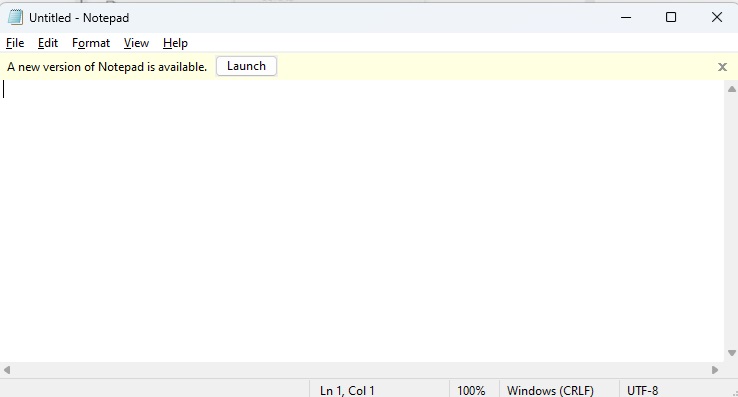Image resolution: width=738 pixels, height=397 pixels.
Task: Click the "Untitled - Notepad" title text
Action: (79, 18)
